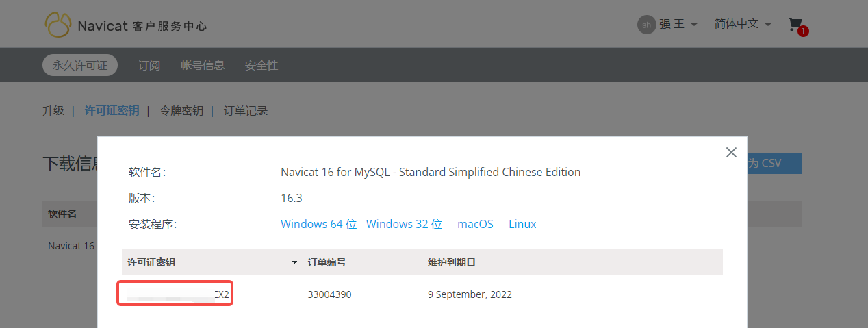Select the 许可证密钥 sub-navigation link

pyautogui.click(x=112, y=110)
